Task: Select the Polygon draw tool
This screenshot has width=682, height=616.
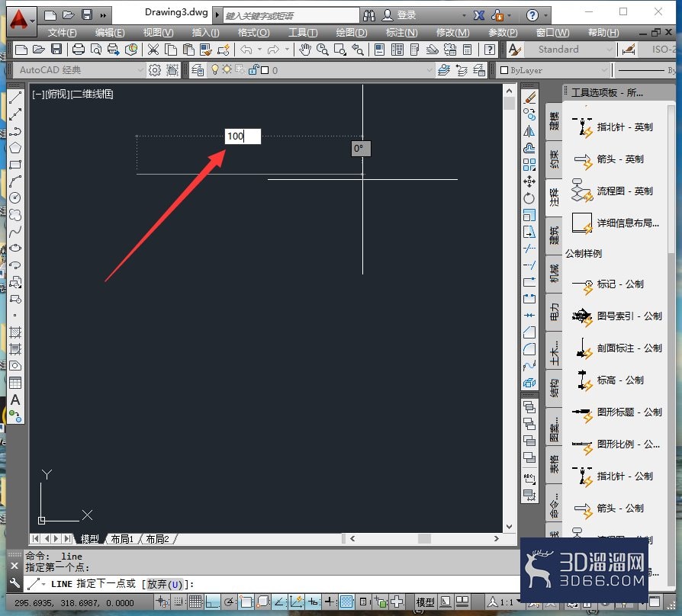Action: pos(15,148)
